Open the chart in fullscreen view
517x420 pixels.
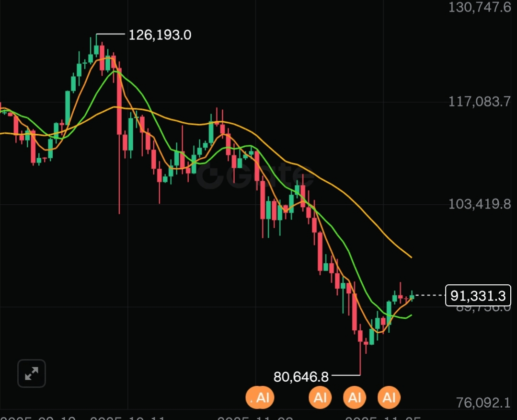(x=31, y=373)
